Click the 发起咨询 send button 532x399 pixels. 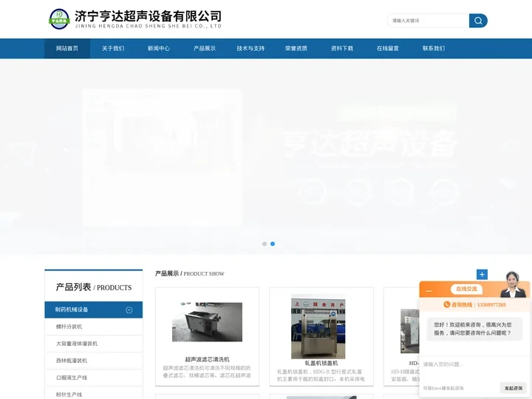[x=514, y=388]
